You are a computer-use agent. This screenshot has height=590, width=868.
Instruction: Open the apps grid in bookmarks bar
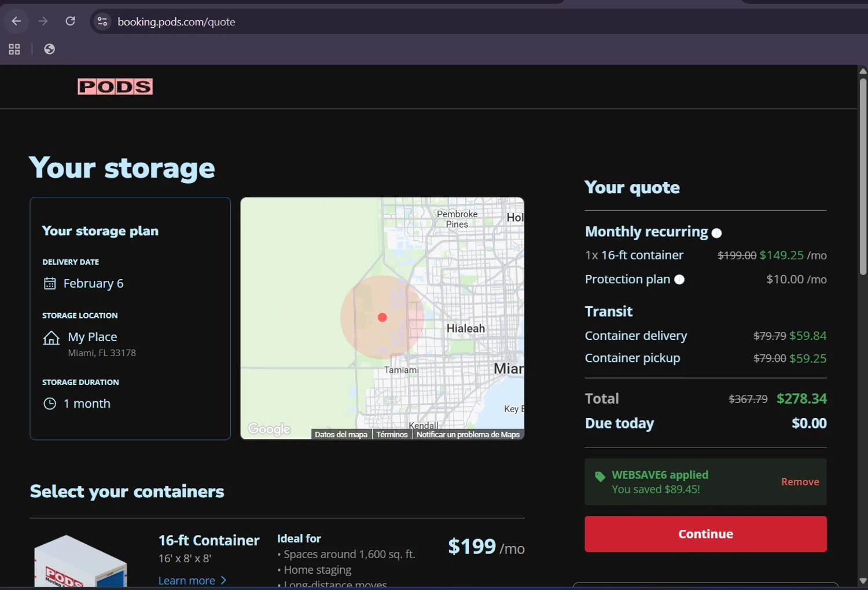click(14, 49)
